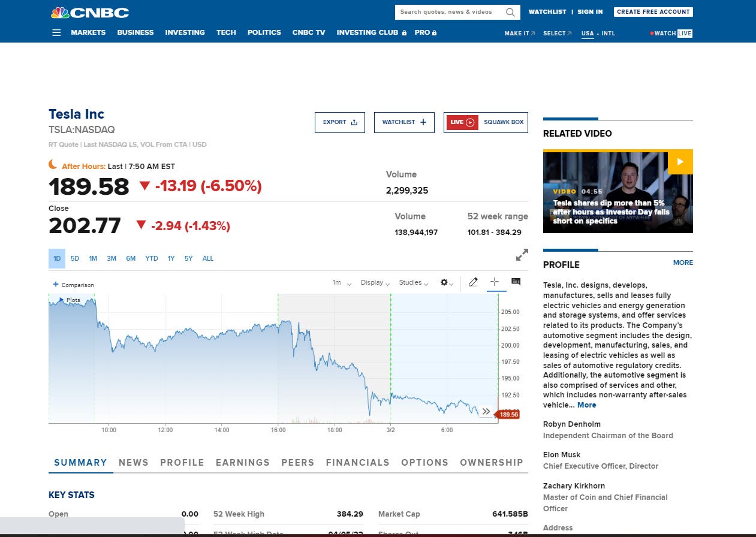Click Robyn Denholm in profile list
Screen dimensions: 756x537
(x=572, y=424)
